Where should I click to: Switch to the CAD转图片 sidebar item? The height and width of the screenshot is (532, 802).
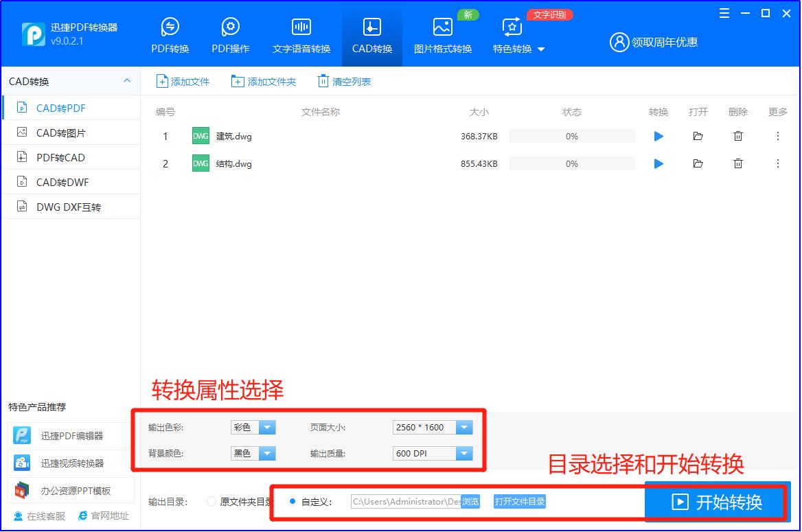point(55,132)
